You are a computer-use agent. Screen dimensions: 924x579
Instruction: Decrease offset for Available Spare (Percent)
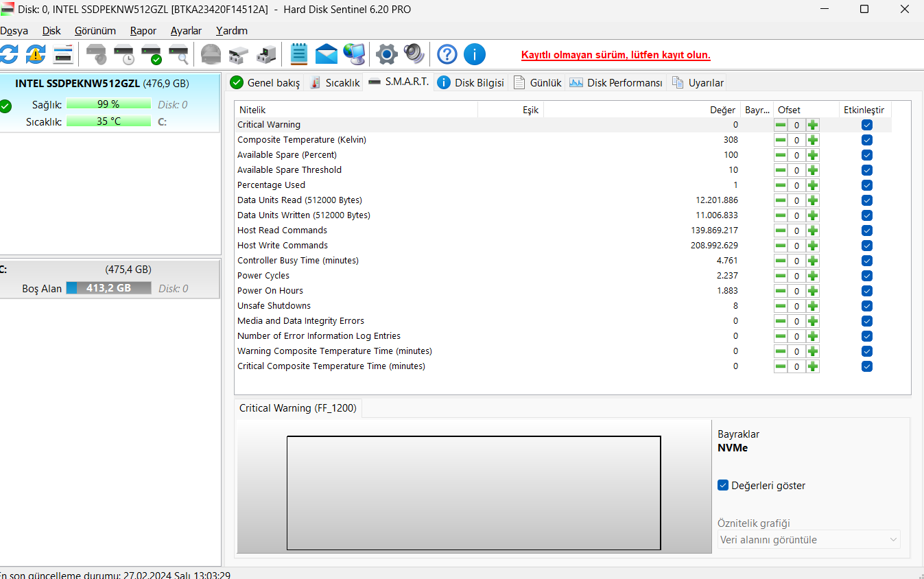coord(781,155)
